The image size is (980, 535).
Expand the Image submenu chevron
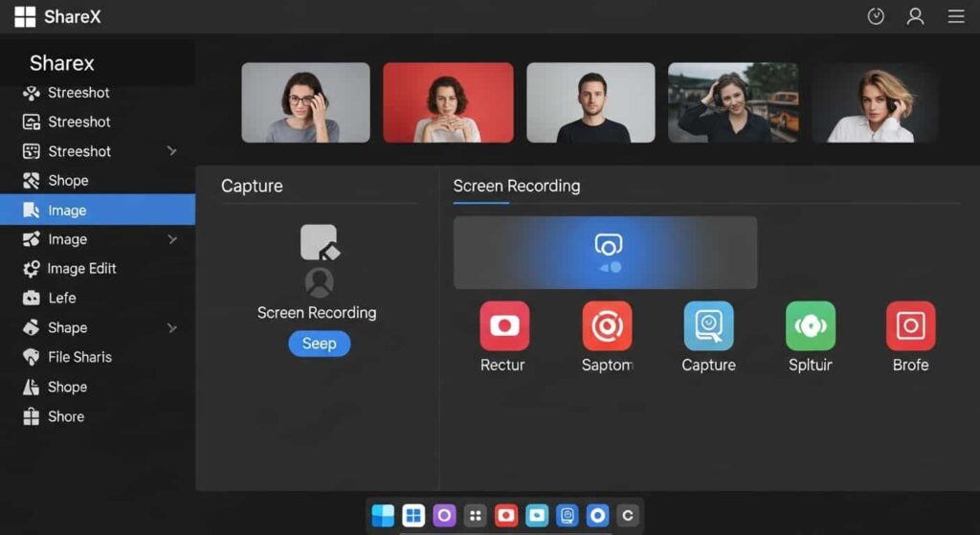point(172,239)
